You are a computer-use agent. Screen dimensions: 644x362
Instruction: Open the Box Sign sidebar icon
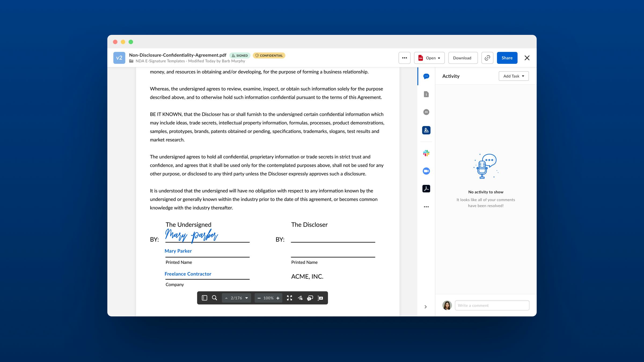[x=426, y=130]
